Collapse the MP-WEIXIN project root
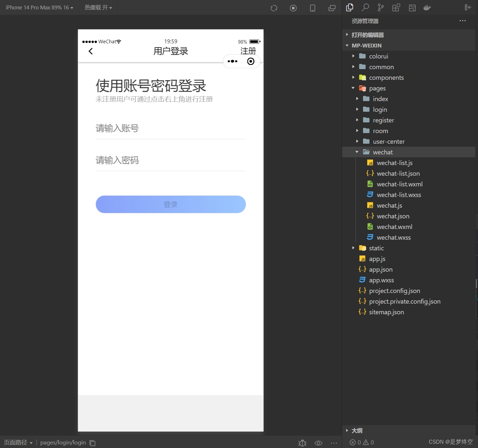Viewport: 478px width, 448px height. [x=409, y=46]
